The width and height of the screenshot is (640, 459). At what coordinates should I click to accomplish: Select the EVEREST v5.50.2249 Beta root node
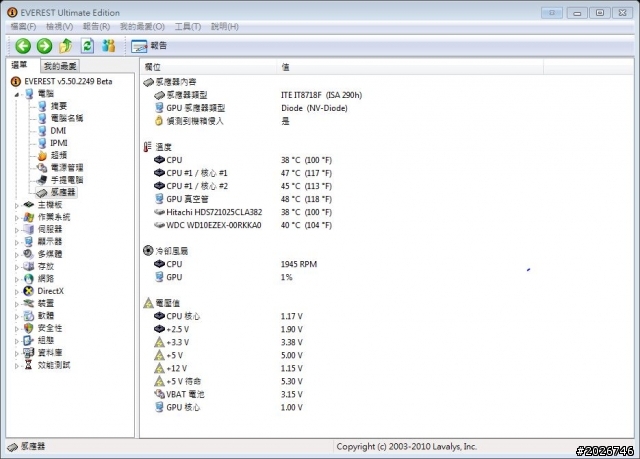click(x=62, y=81)
